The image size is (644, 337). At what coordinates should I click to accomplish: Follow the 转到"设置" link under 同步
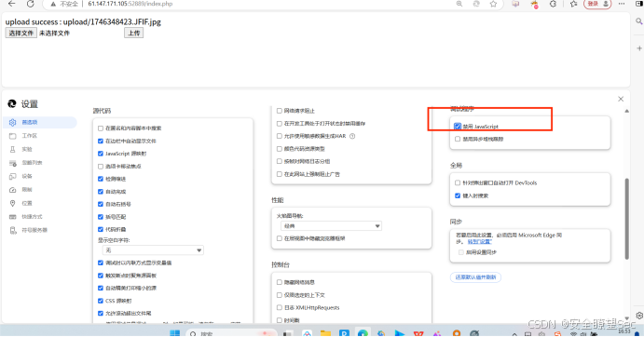[x=480, y=241]
